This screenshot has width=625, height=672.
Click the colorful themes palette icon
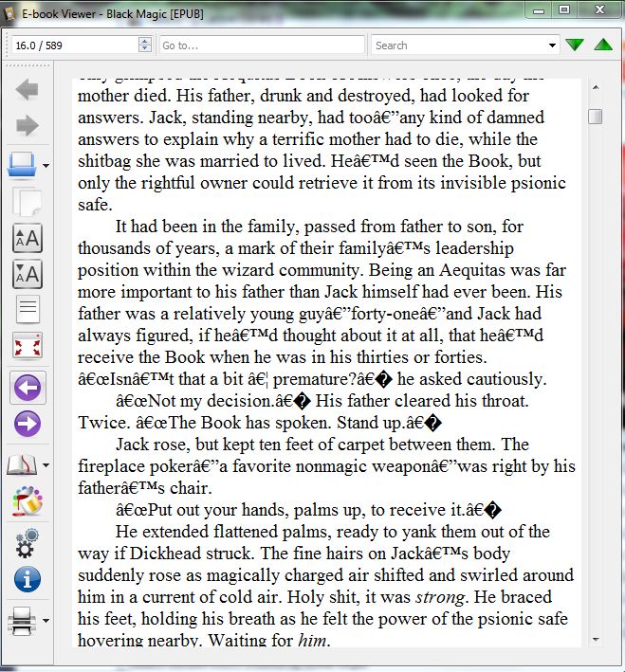28,500
